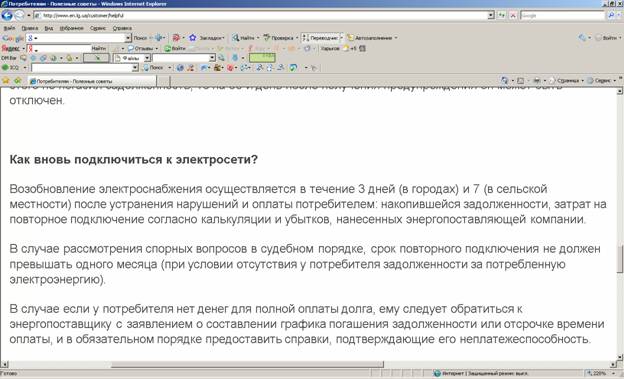The height and width of the screenshot is (379, 624).
Task: Click the green indicator box on DM Bar
Action: 262,58
